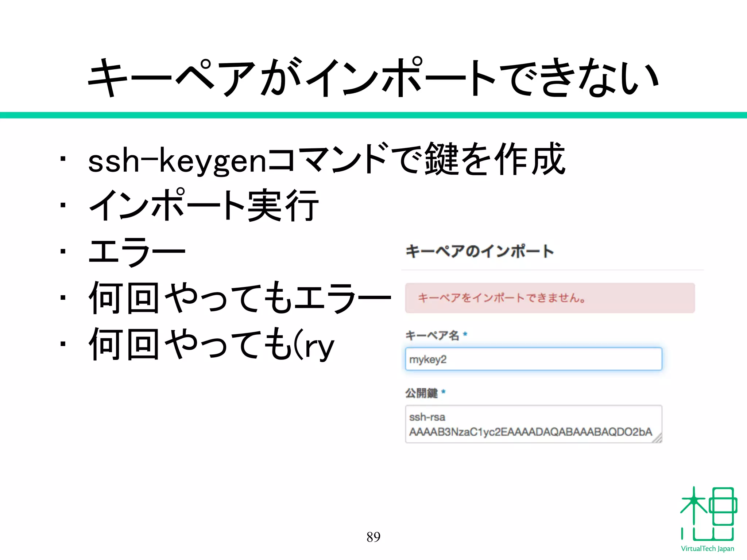Click the red error alert キーペアをインポートできません。

click(x=550, y=298)
